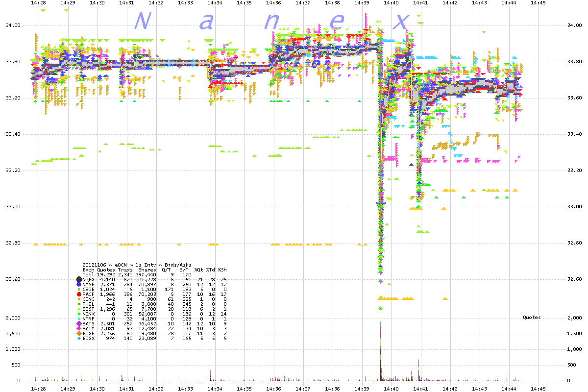Click the '%Qt' column header
This screenshot has width=588, height=392.
pos(199,270)
